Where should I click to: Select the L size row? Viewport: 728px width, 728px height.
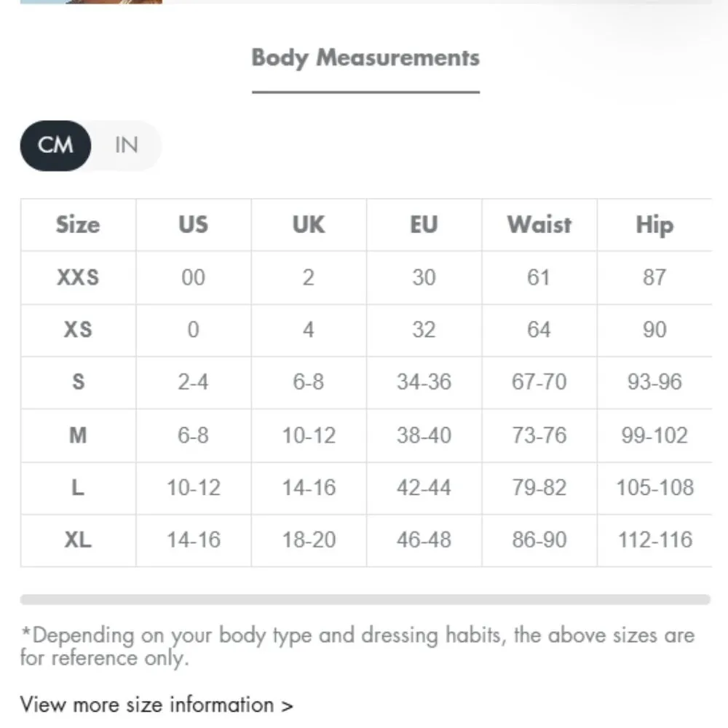point(77,488)
